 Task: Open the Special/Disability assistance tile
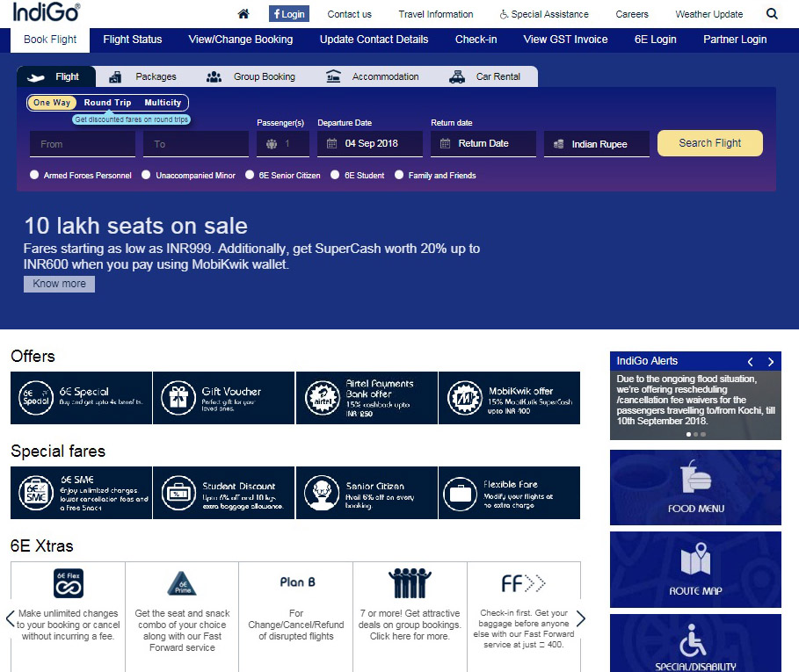(695, 643)
